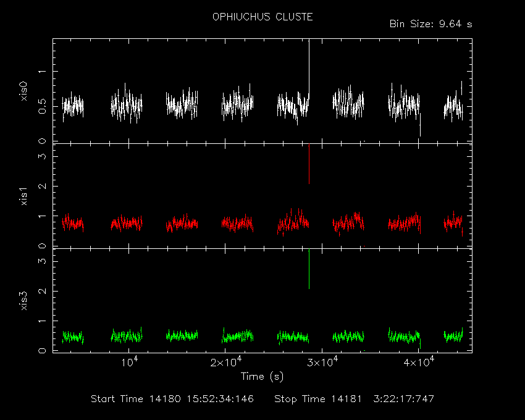Click the xis0 axis label
Viewport: 525px width, 420px height.
24,91
